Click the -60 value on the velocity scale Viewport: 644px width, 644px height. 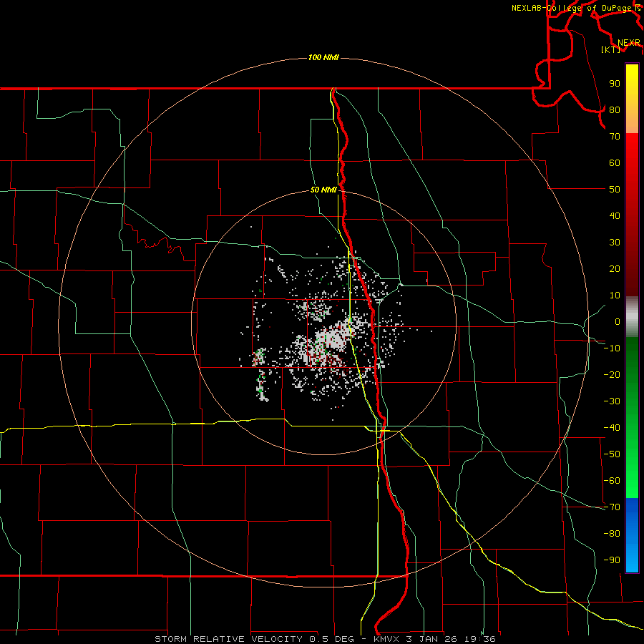click(x=612, y=481)
